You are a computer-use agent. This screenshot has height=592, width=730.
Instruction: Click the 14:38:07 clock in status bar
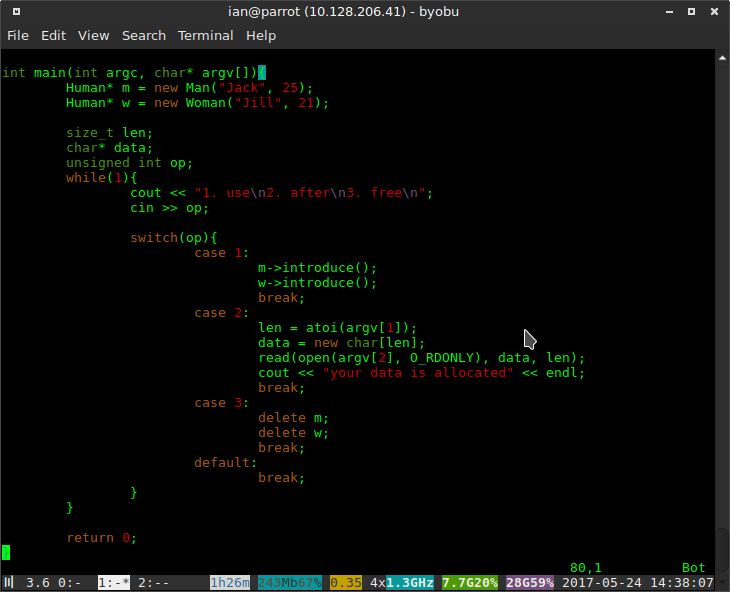[x=682, y=583]
